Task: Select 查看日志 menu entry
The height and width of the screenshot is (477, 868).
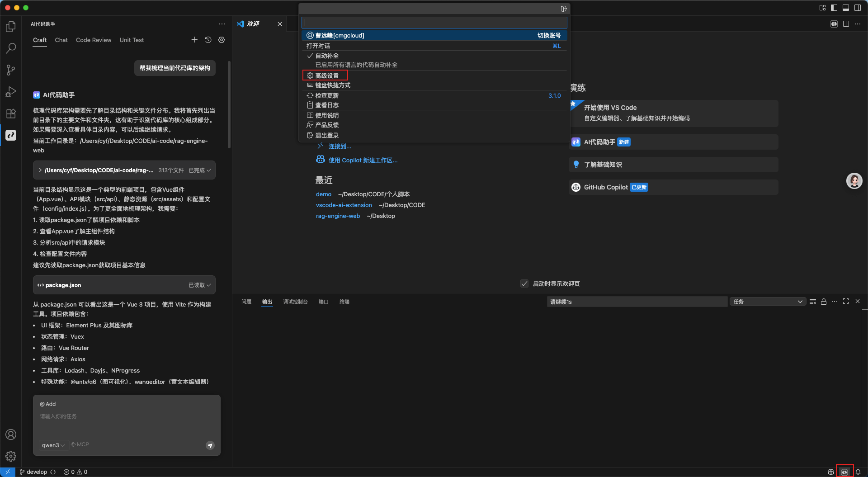Action: [x=434, y=105]
